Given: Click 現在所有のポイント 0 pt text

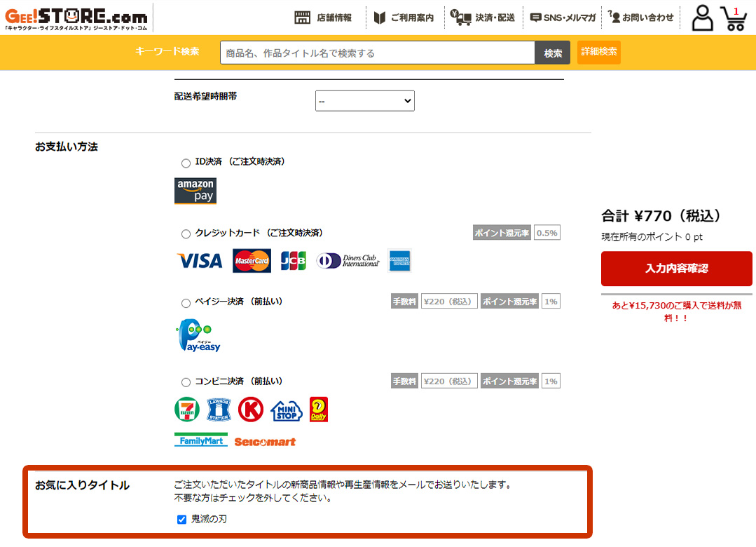Looking at the screenshot, I should 652,236.
